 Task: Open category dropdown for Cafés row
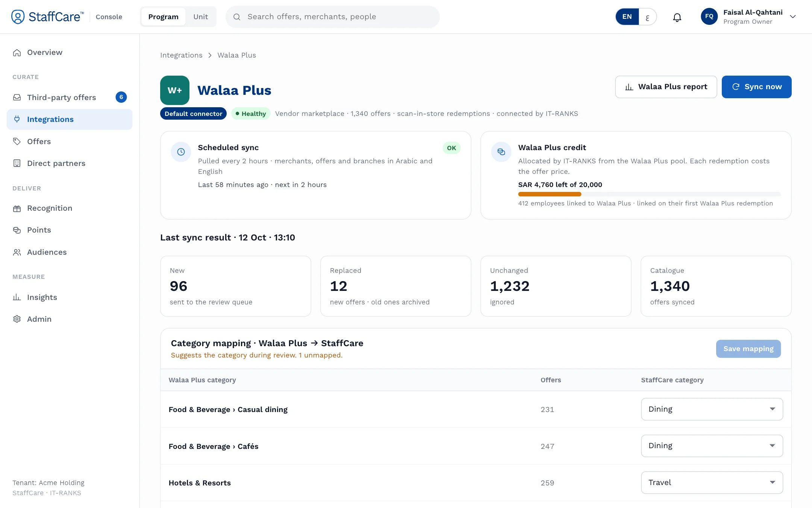[712, 446]
